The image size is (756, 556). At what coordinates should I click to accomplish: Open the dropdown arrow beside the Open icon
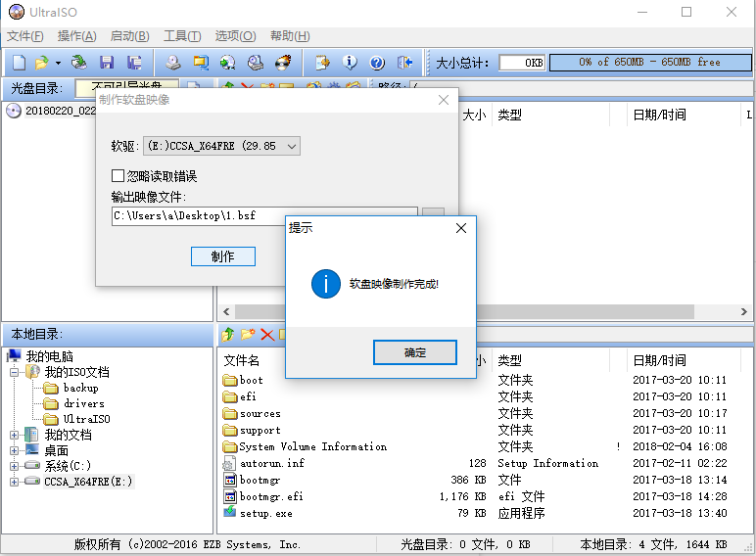58,63
